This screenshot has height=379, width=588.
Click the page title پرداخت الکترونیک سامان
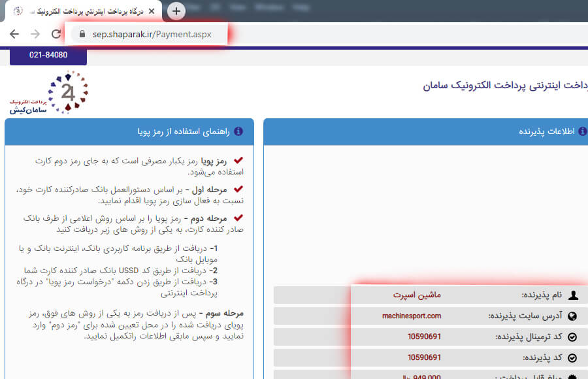(505, 86)
